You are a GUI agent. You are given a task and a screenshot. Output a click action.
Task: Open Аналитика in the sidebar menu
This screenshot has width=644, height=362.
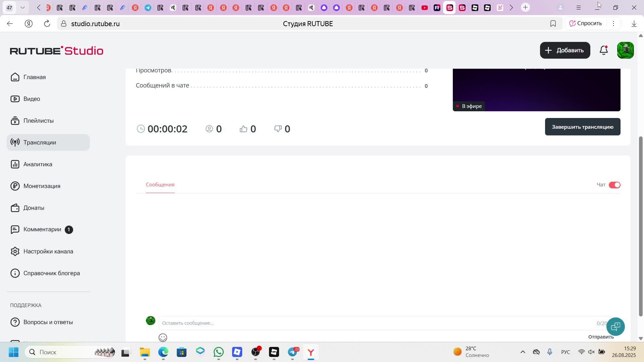tap(38, 164)
